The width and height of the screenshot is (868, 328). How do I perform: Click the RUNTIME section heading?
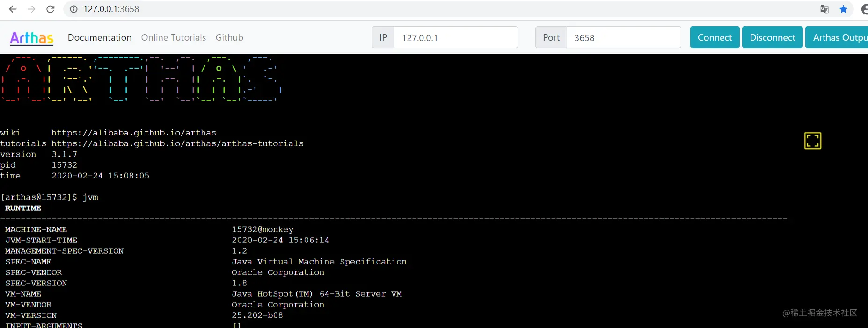(x=23, y=208)
